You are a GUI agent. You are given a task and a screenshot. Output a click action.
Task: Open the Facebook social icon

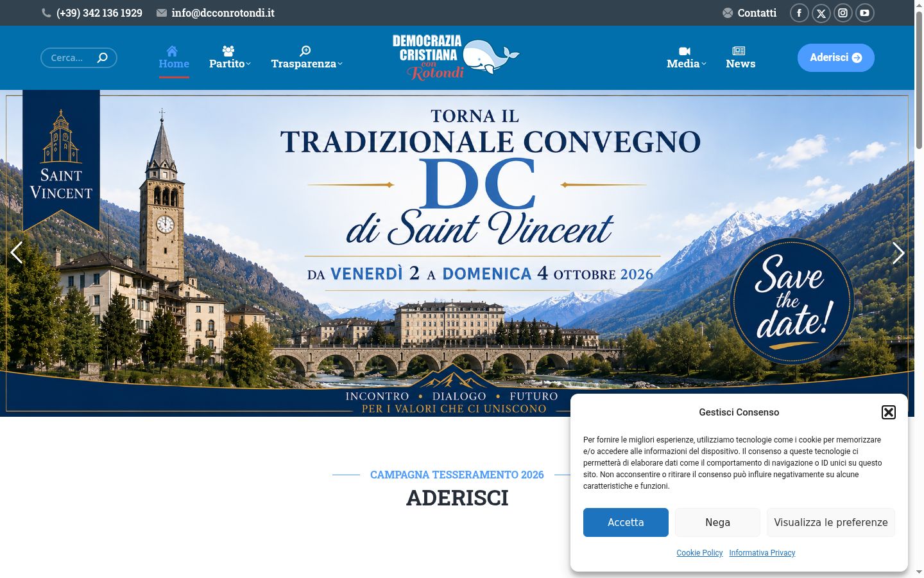[x=799, y=13]
